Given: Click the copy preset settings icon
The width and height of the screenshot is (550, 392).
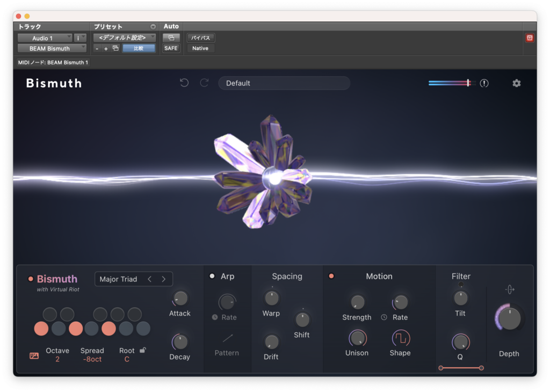Looking at the screenshot, I should point(115,48).
